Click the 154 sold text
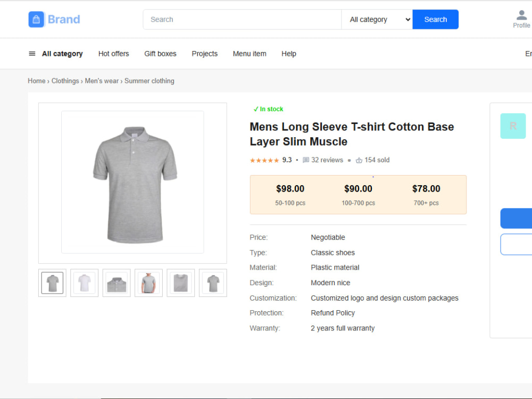Viewport: 532px width, 399px height. tap(377, 160)
